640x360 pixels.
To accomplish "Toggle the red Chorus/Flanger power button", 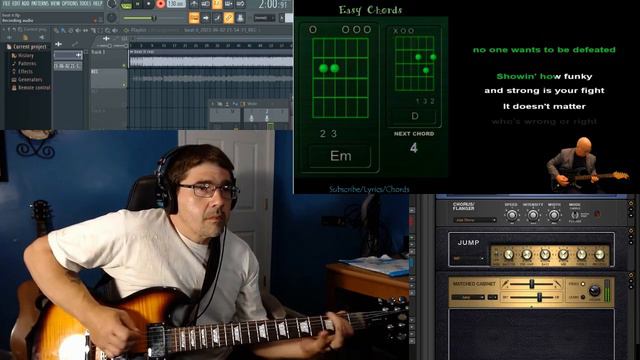I will [x=597, y=213].
